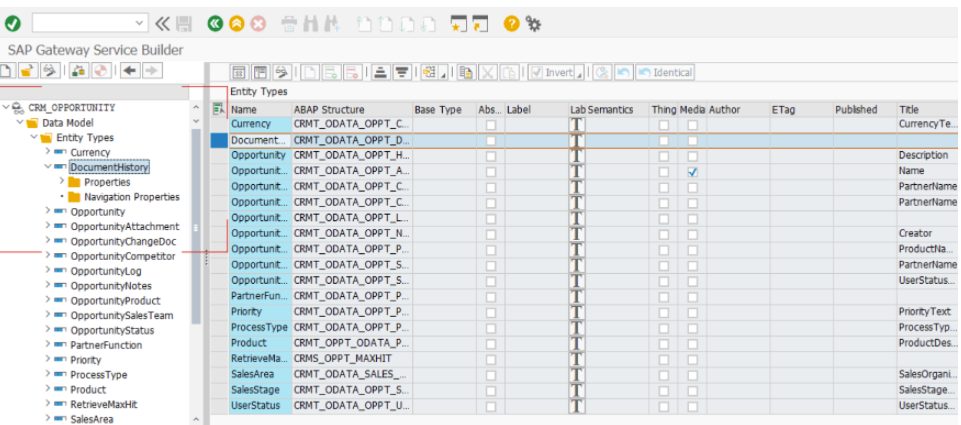Click the label T icon in Currency row
961x425 pixels.
pyautogui.click(x=577, y=124)
